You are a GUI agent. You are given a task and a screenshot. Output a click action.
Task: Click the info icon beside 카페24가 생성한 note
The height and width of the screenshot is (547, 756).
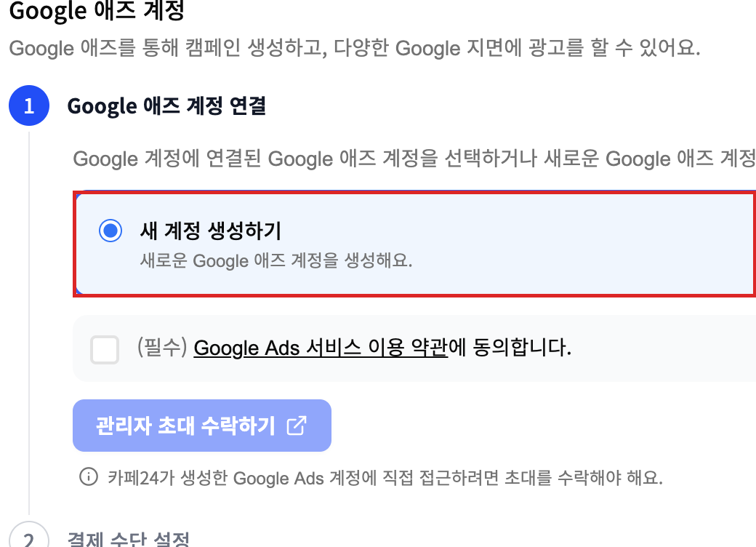(x=89, y=476)
